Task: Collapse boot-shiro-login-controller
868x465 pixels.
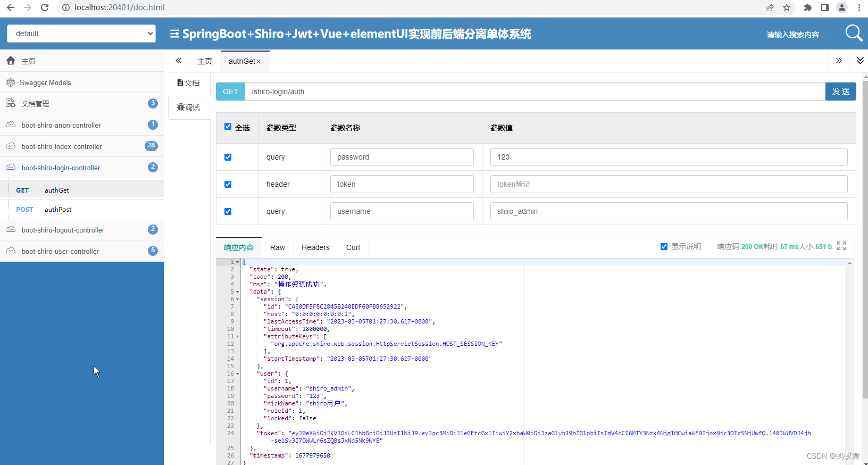Action: pos(82,168)
